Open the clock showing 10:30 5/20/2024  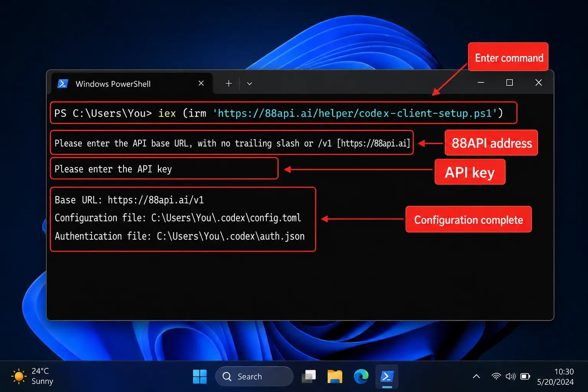click(x=555, y=376)
